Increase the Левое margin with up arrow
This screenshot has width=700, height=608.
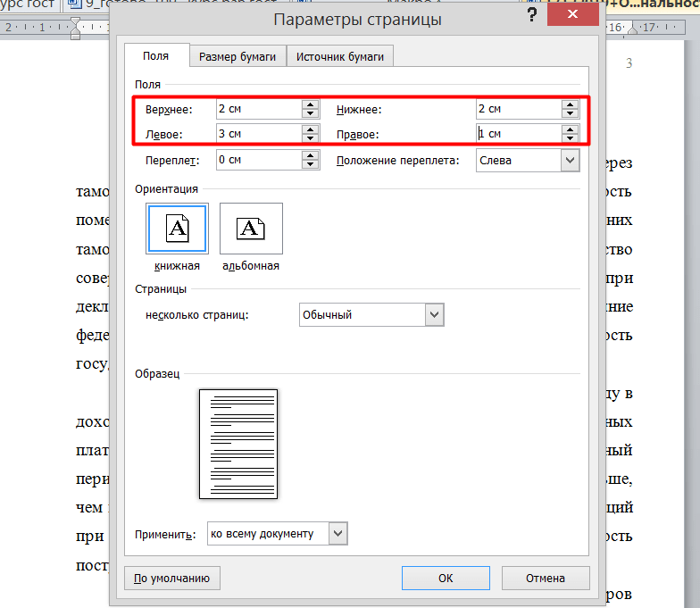311,129
